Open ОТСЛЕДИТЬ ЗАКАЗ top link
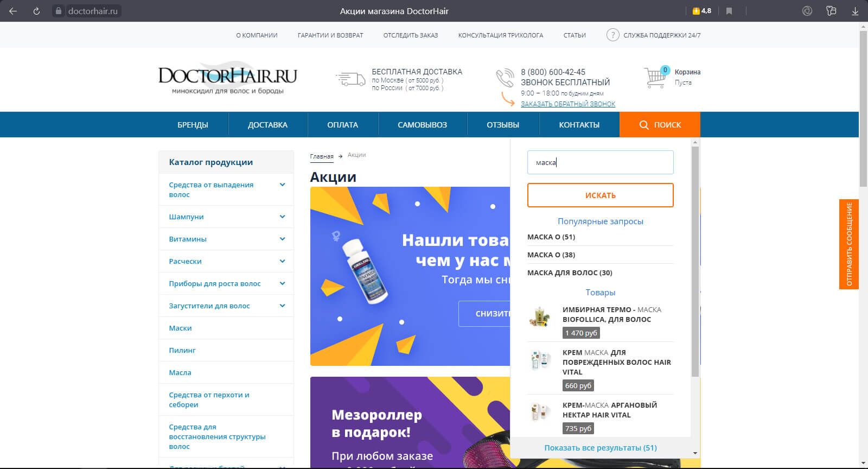Viewport: 868px width, 469px height. tap(410, 35)
